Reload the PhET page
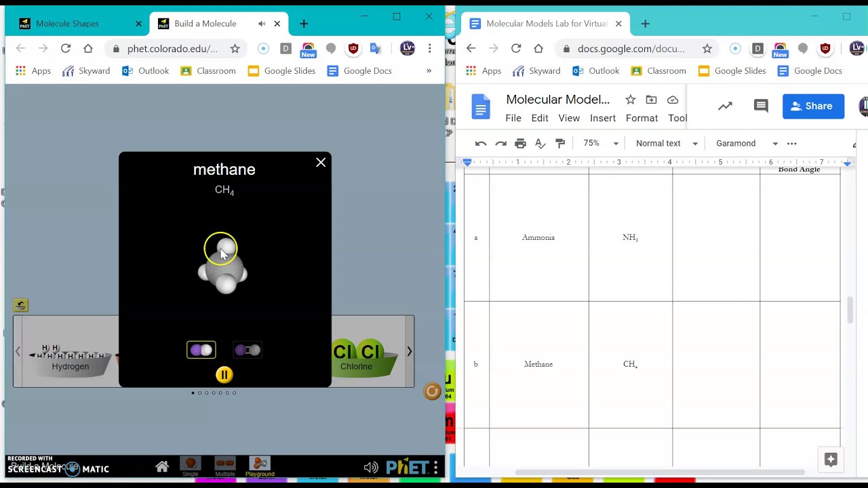The width and height of the screenshot is (868, 488). 66,48
